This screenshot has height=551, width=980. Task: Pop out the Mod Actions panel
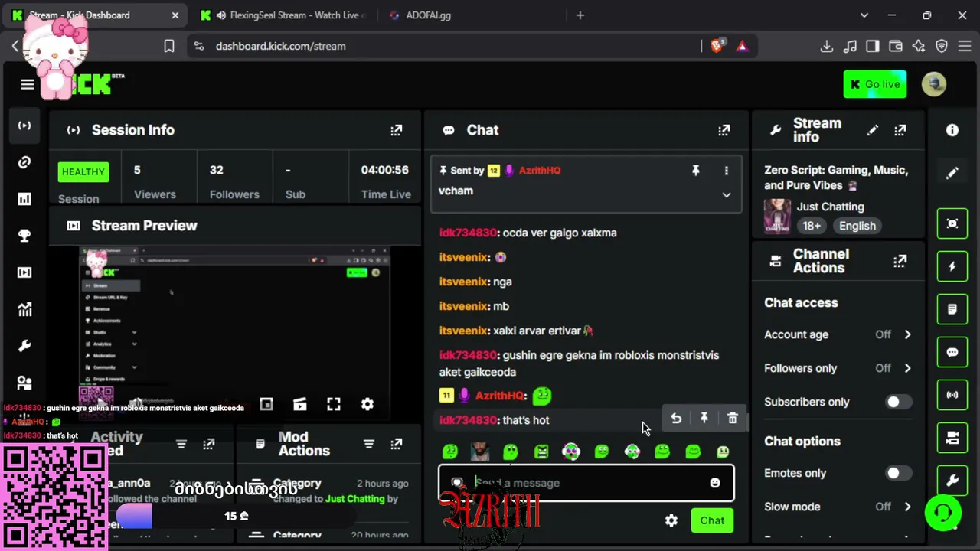click(396, 444)
